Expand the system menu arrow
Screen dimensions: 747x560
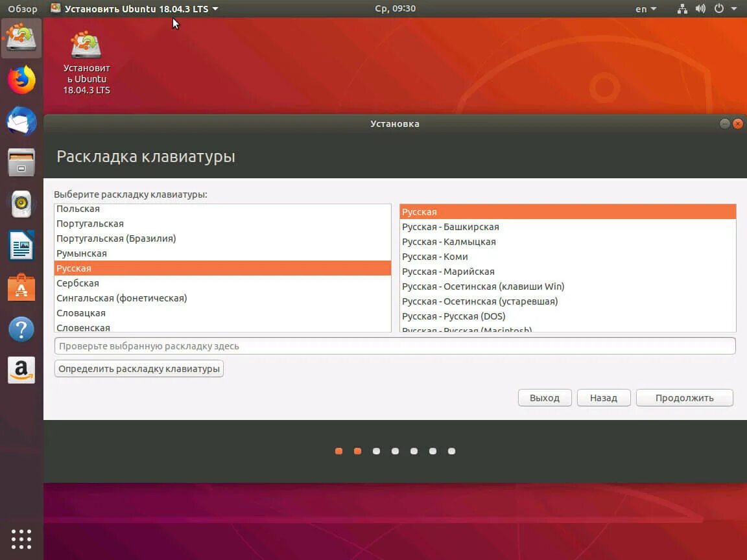click(734, 8)
